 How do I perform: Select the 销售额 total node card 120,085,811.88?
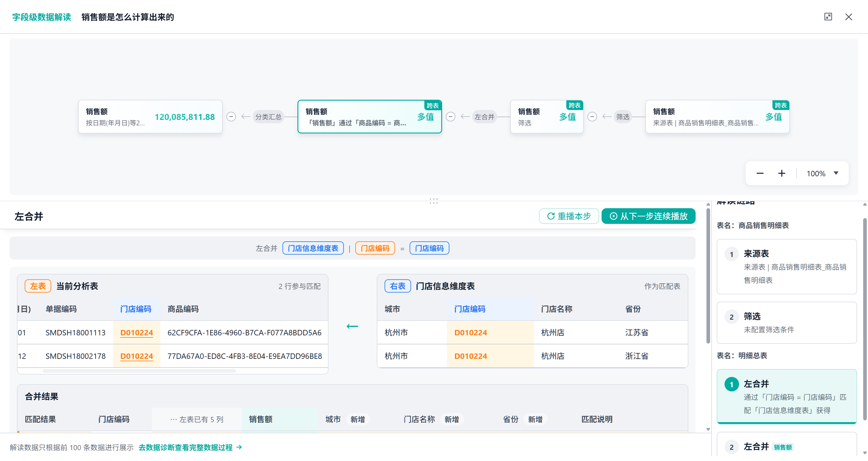tap(150, 117)
